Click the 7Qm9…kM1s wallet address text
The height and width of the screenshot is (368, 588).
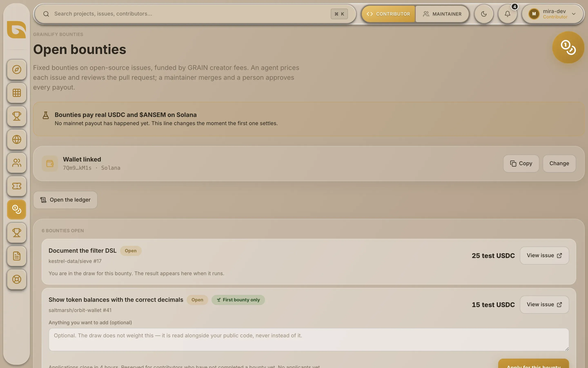(x=77, y=168)
